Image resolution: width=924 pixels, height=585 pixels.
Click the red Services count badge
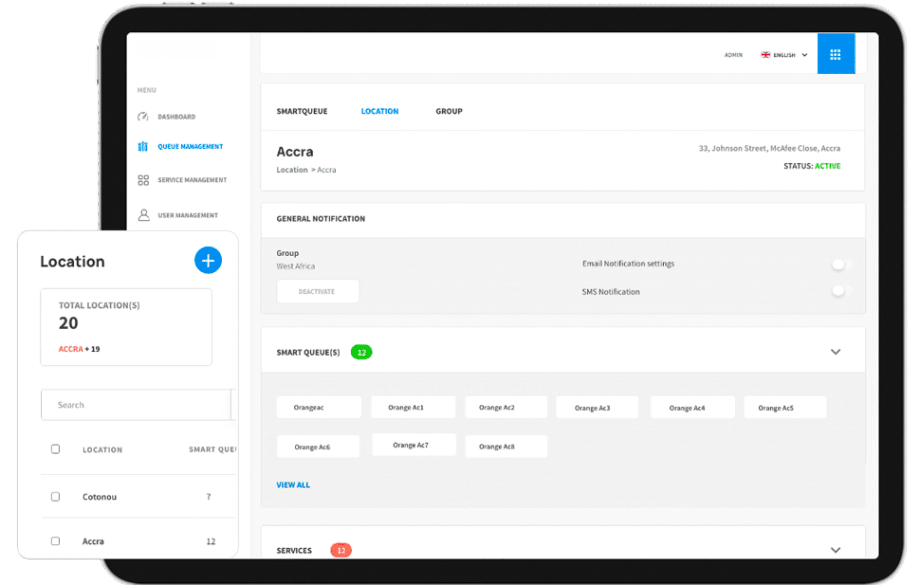point(341,550)
